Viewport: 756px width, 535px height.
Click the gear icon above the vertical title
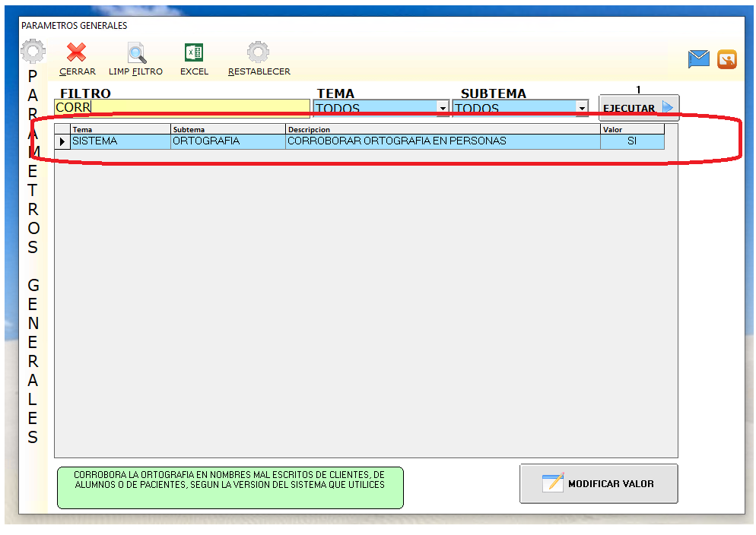(x=33, y=52)
